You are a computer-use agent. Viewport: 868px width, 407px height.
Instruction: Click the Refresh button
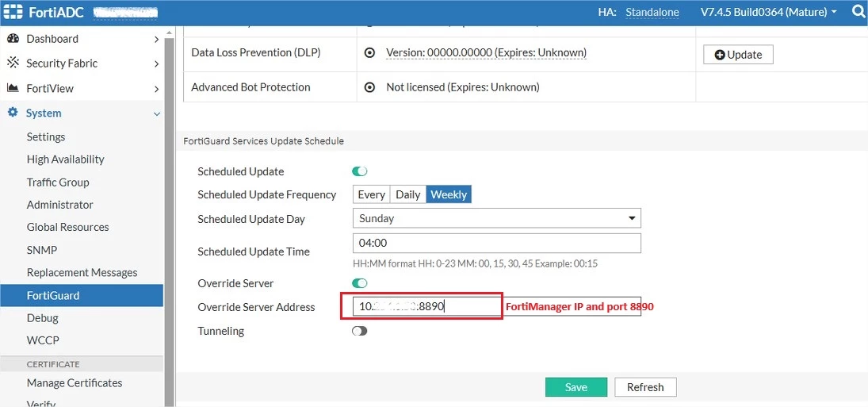click(x=645, y=387)
